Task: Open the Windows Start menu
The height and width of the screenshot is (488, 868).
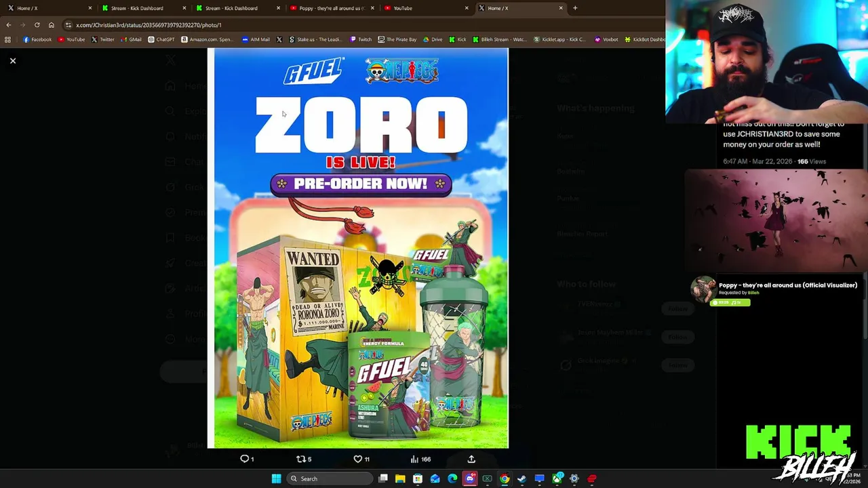Action: [276, 479]
